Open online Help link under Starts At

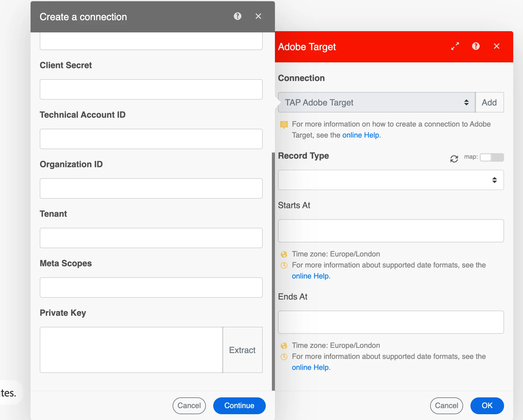(x=310, y=276)
